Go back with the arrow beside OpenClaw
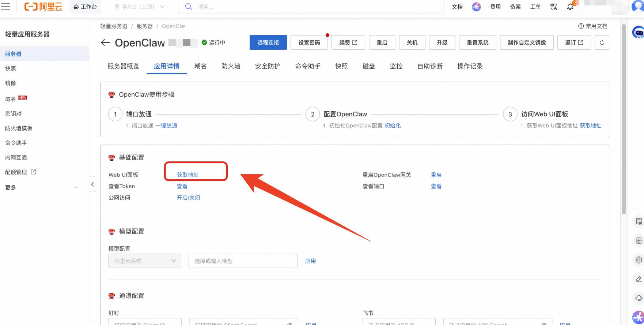 click(105, 43)
